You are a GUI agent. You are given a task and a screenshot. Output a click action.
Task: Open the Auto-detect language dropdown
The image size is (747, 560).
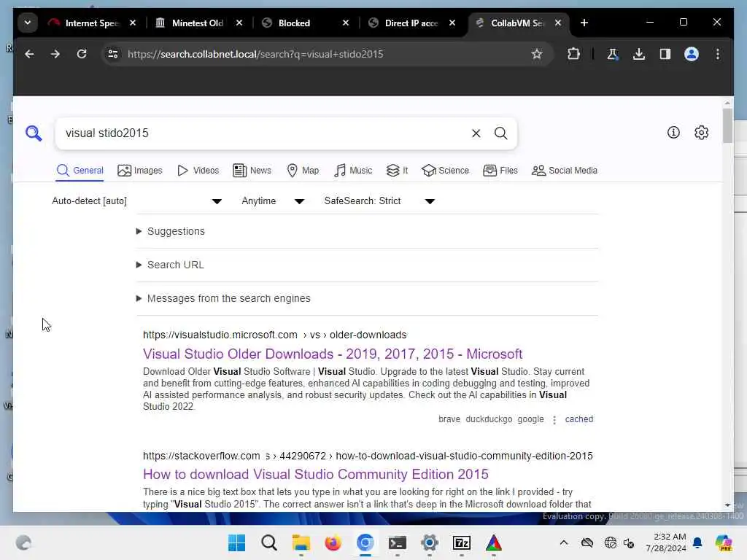click(136, 201)
